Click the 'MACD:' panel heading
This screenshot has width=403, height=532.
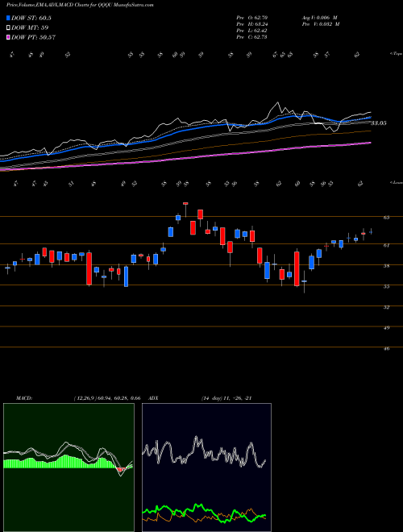click(23, 398)
